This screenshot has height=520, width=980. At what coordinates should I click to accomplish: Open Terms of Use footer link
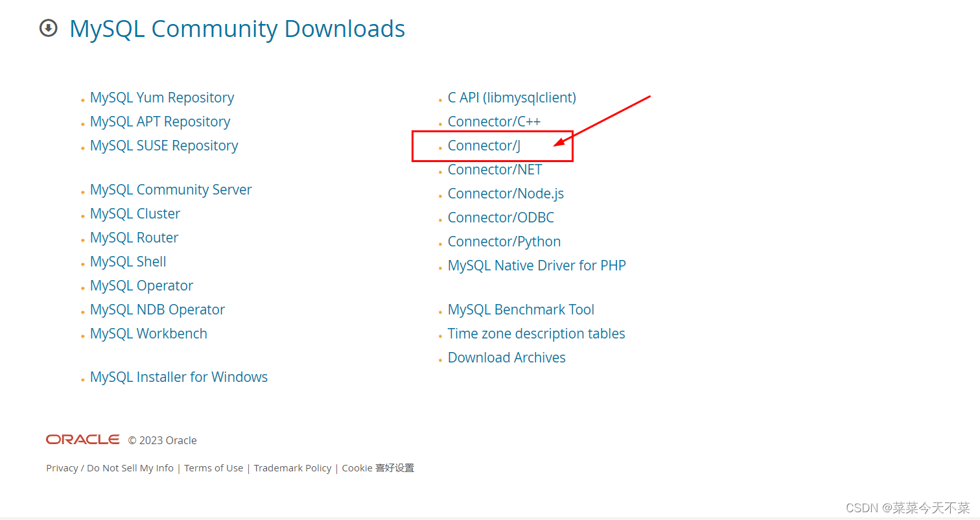[214, 468]
